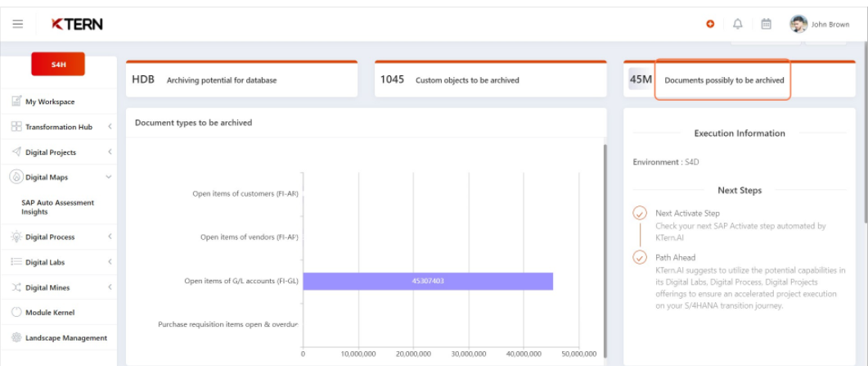Click the Module Kernel circle icon
Screen dimensions: 868x366
point(16,312)
